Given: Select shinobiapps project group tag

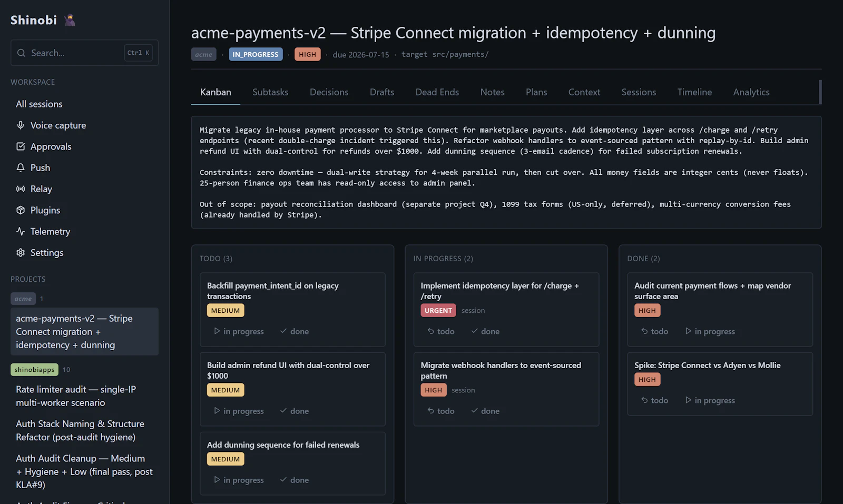Looking at the screenshot, I should tap(34, 370).
